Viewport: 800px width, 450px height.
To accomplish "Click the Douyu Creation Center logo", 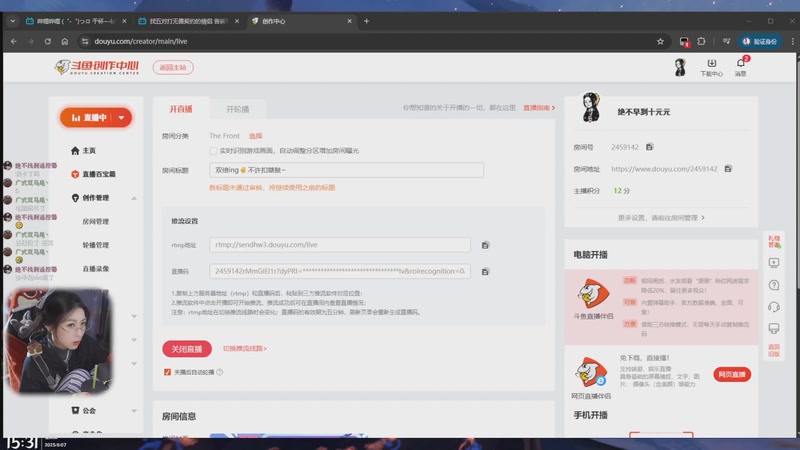I will pyautogui.click(x=97, y=67).
